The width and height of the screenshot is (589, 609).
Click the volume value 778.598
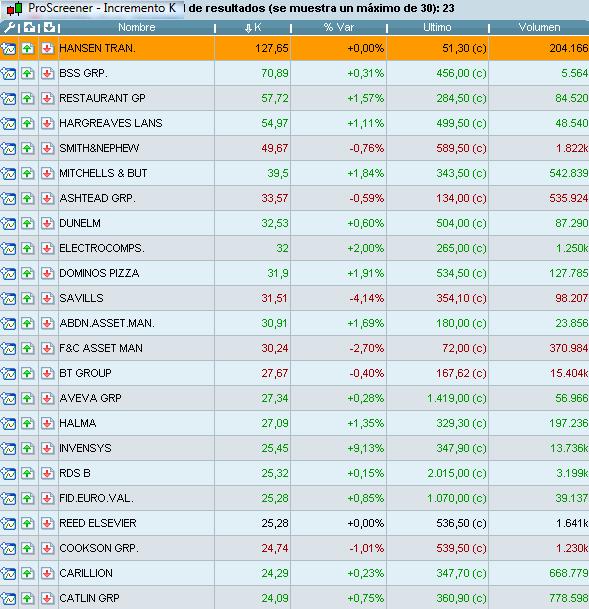[569, 599]
